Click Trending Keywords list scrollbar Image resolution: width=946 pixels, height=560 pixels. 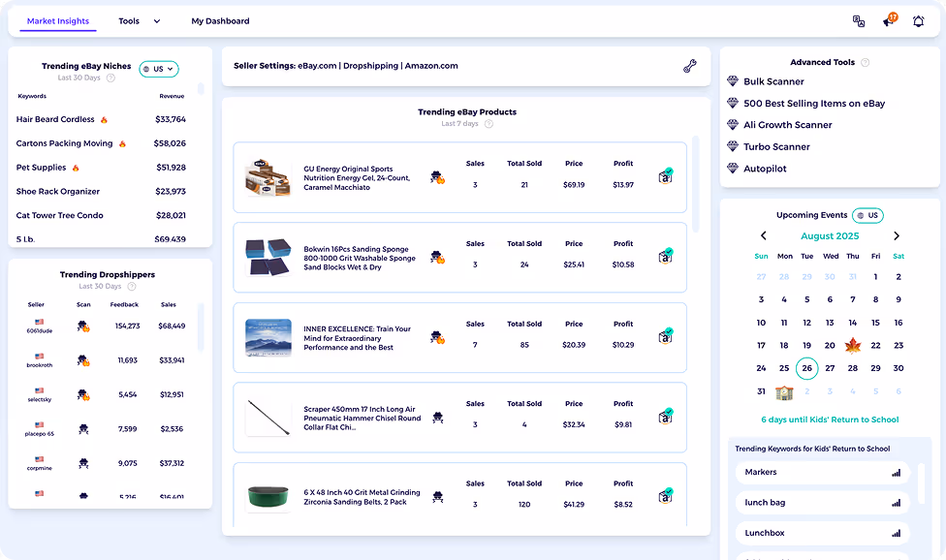921,483
